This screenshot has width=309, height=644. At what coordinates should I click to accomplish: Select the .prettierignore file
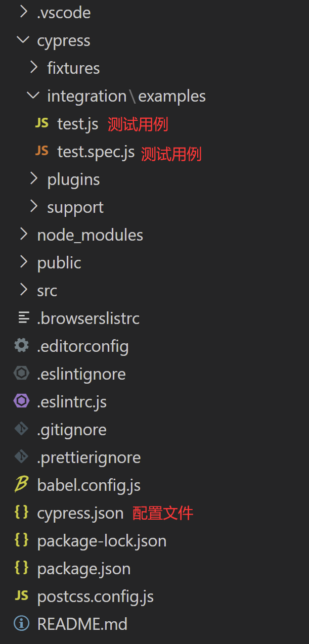[89, 457]
